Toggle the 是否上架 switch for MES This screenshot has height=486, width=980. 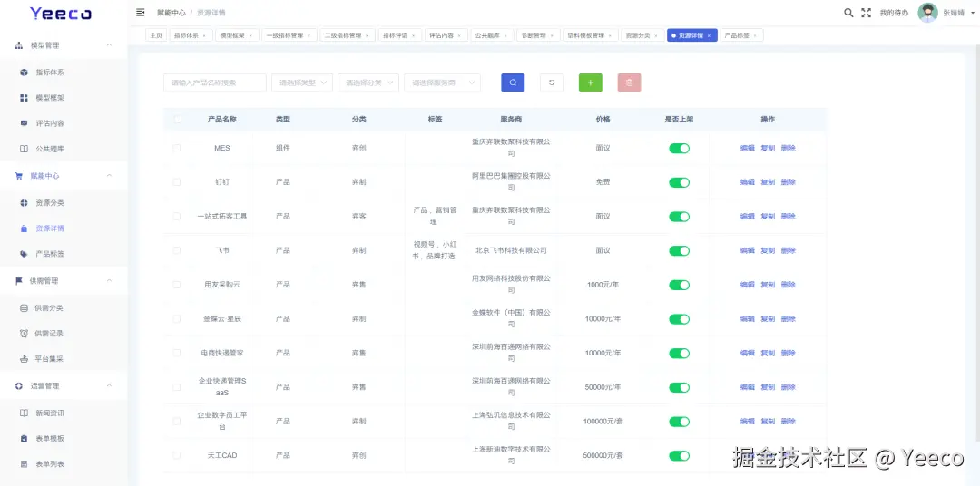[x=680, y=148]
